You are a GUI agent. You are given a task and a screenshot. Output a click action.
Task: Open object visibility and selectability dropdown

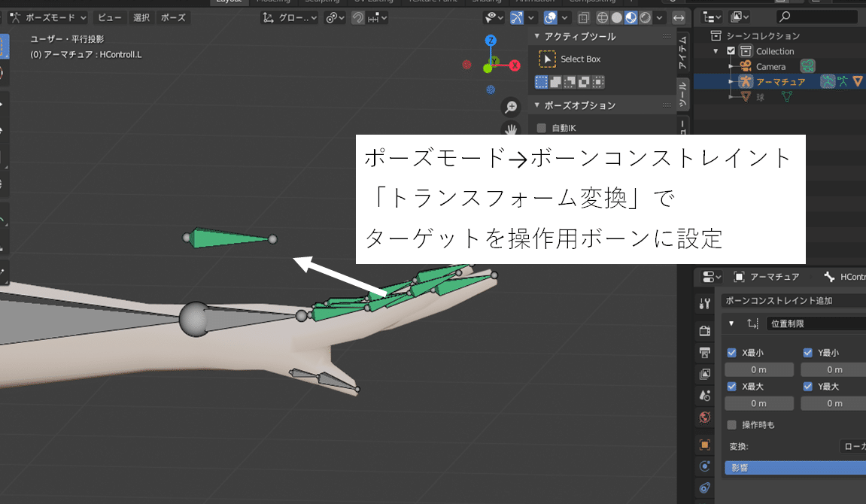click(x=494, y=17)
